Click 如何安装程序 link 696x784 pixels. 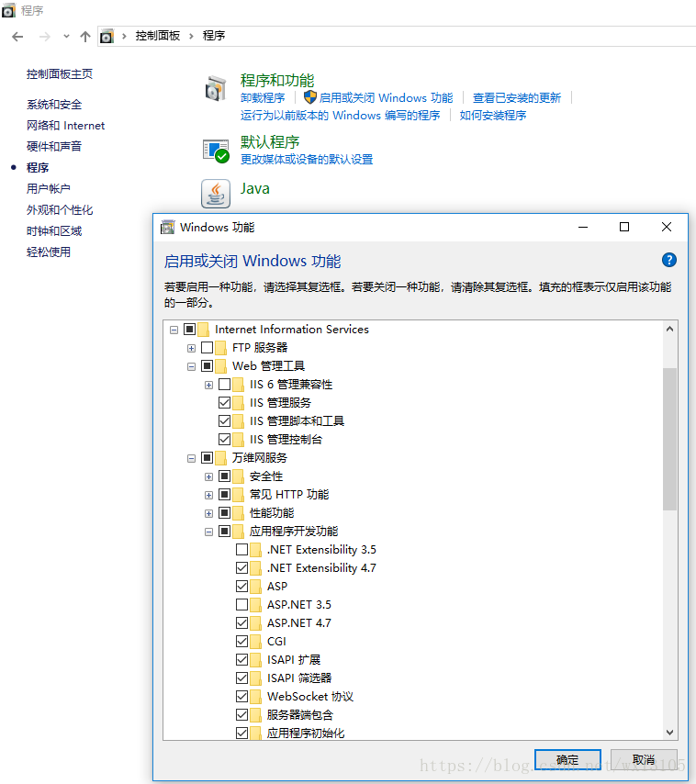tap(493, 116)
